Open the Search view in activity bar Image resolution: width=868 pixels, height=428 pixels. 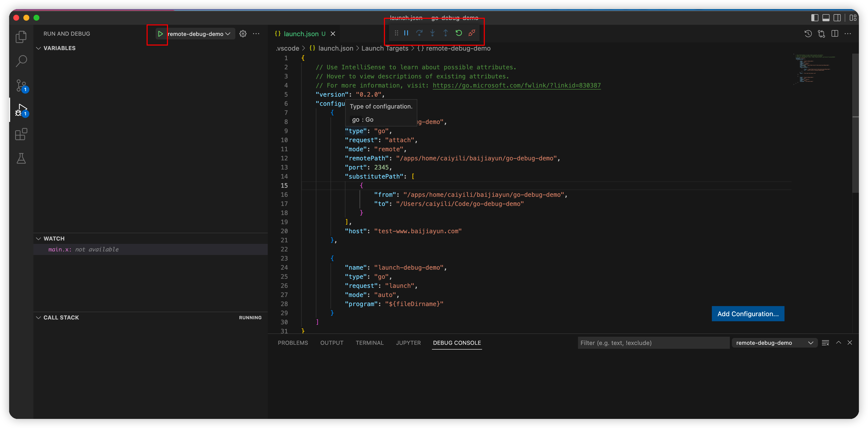pyautogui.click(x=21, y=61)
